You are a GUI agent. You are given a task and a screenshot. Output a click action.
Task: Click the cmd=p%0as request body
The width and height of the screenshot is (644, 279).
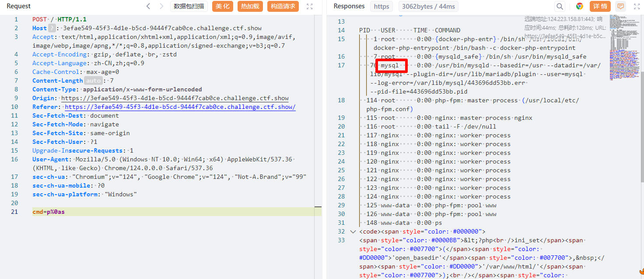(x=49, y=212)
